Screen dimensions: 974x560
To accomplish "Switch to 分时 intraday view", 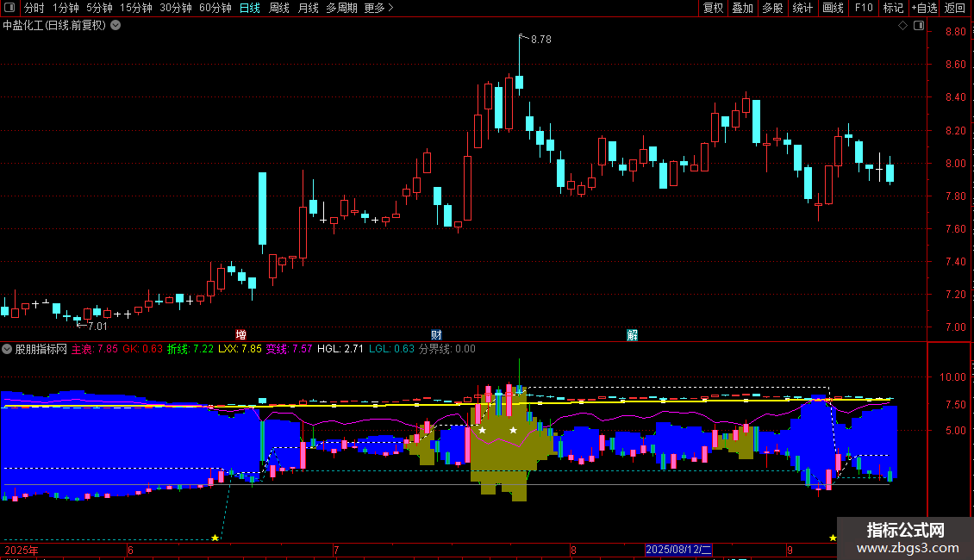I will (34, 8).
